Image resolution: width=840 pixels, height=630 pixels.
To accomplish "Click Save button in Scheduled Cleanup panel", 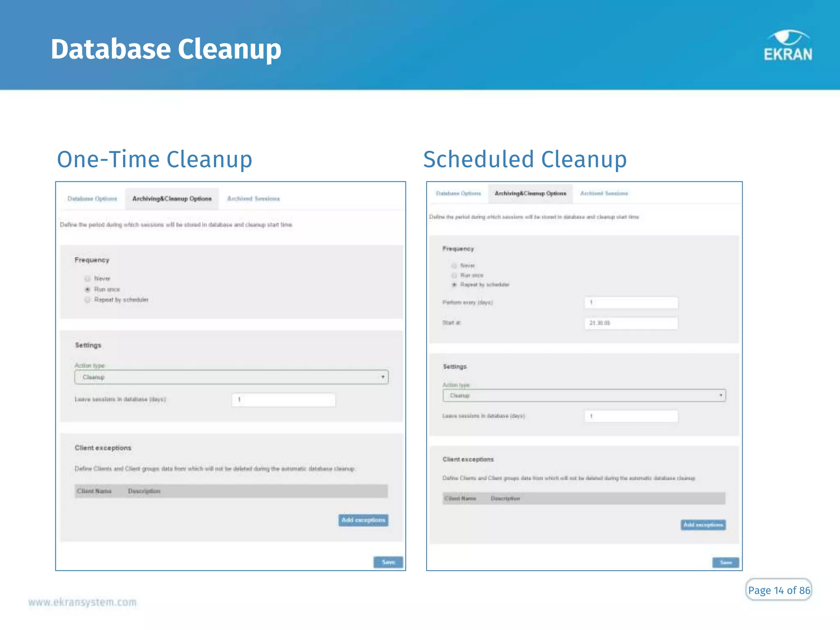I will (x=726, y=563).
